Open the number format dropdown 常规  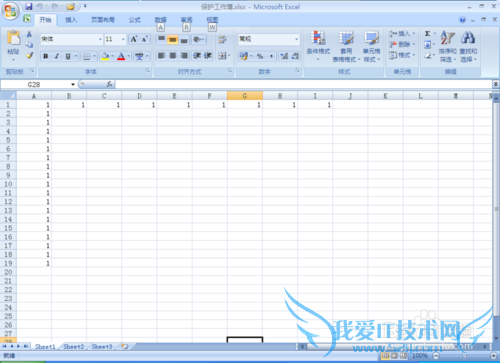pos(296,39)
